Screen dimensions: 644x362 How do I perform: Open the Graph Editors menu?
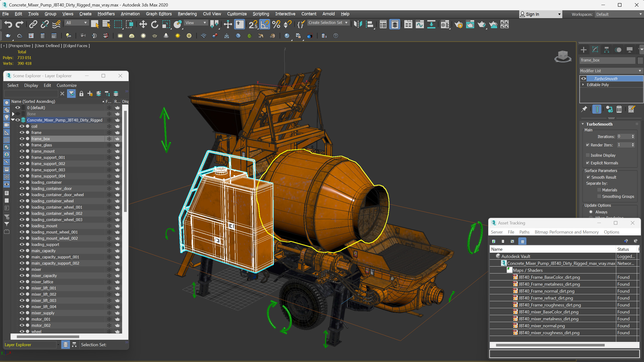click(x=159, y=14)
